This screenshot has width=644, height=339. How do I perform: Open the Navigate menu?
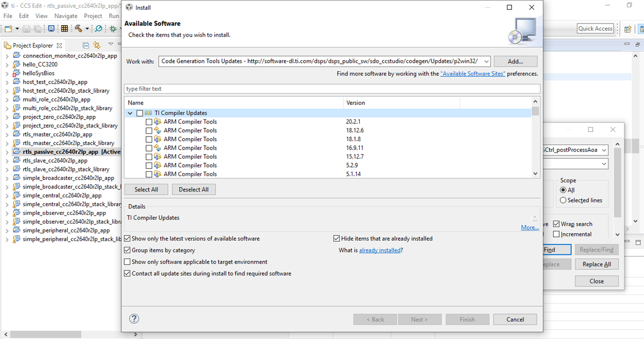66,16
